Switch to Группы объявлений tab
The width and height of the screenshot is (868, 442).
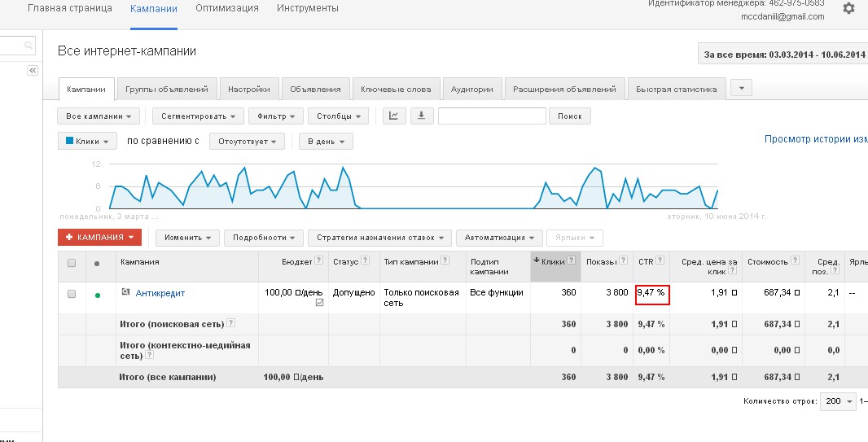(x=167, y=89)
